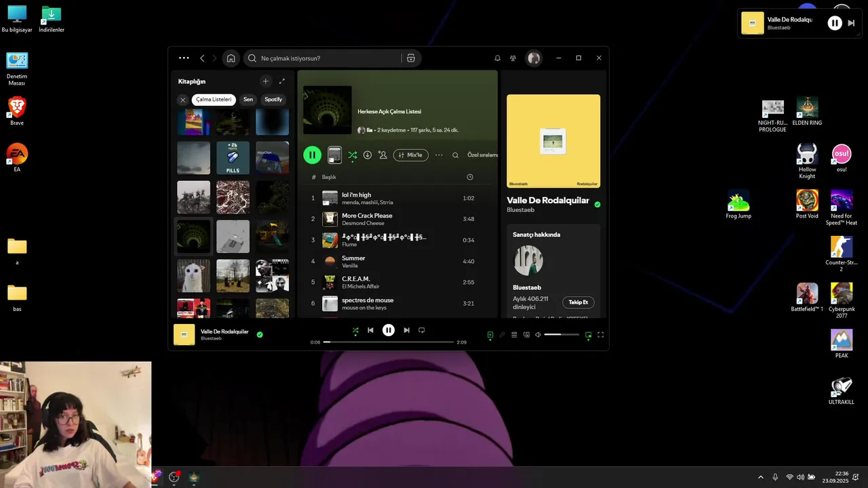Clear library filters with the X chip

[182, 100]
